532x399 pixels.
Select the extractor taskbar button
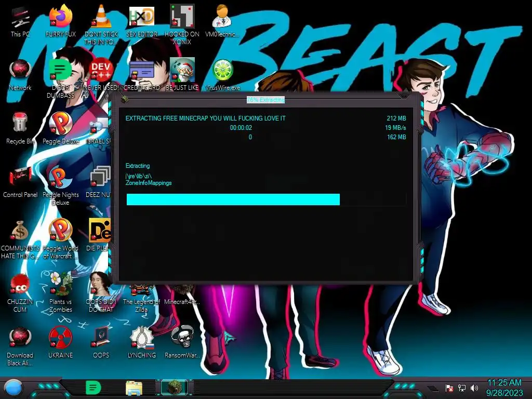(x=175, y=388)
